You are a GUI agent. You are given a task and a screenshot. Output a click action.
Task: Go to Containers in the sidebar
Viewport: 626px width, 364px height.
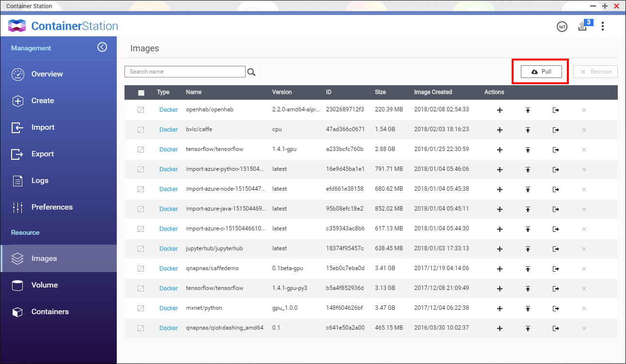click(x=50, y=312)
